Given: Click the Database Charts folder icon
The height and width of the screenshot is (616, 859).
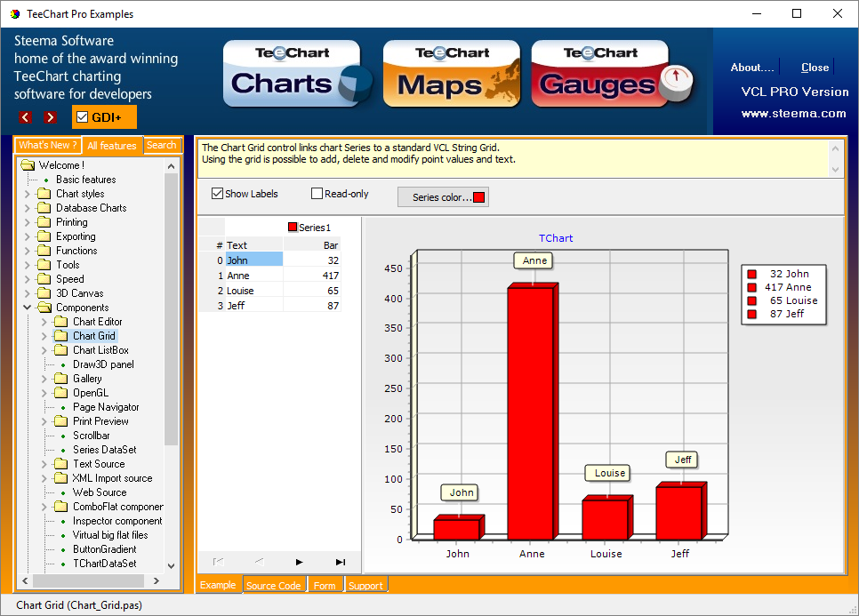Looking at the screenshot, I should (x=44, y=207).
